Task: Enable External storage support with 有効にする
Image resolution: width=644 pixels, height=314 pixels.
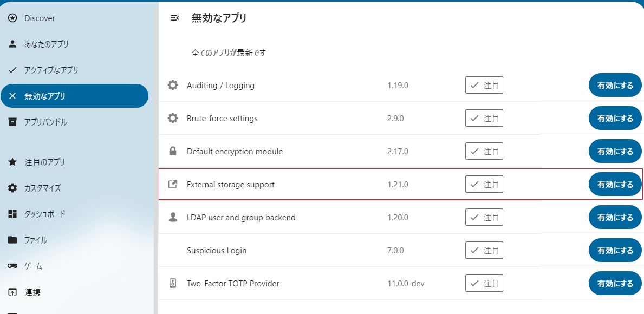Action: (615, 184)
